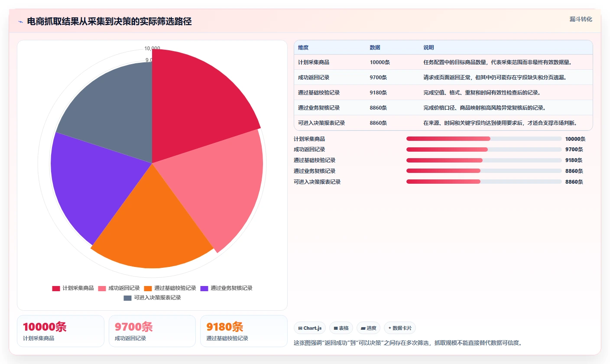Viewport: 610px width, 364px height.
Task: Click the lightning icon beside the title
Action: click(x=20, y=22)
